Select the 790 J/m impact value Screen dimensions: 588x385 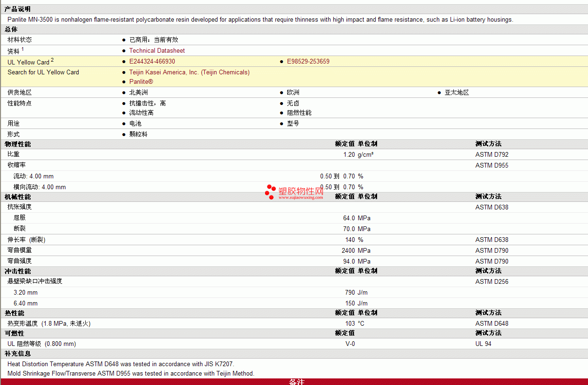click(x=356, y=292)
